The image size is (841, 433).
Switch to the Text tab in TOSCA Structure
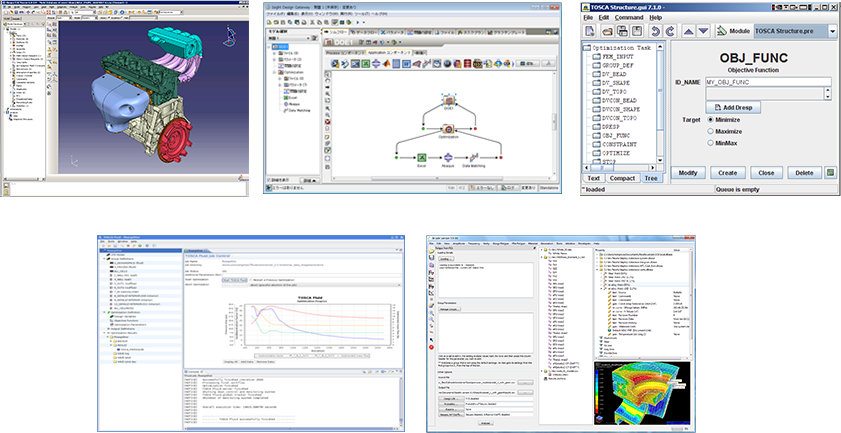point(594,178)
